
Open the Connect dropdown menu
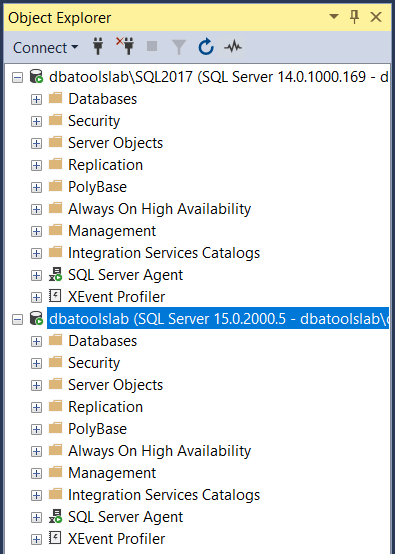[45, 47]
